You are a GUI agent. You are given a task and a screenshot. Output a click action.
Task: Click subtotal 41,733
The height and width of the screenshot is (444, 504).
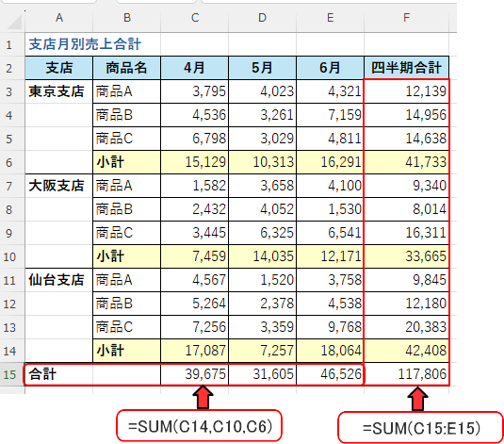click(x=407, y=162)
